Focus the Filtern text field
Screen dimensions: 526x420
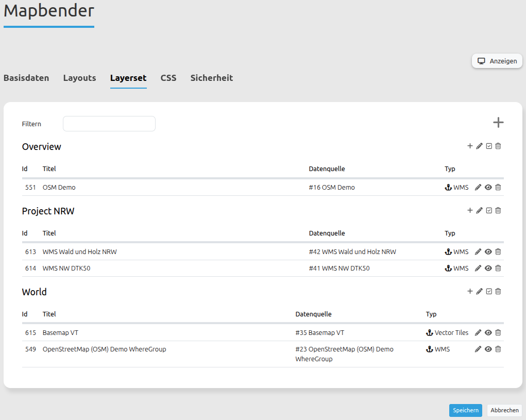[109, 124]
